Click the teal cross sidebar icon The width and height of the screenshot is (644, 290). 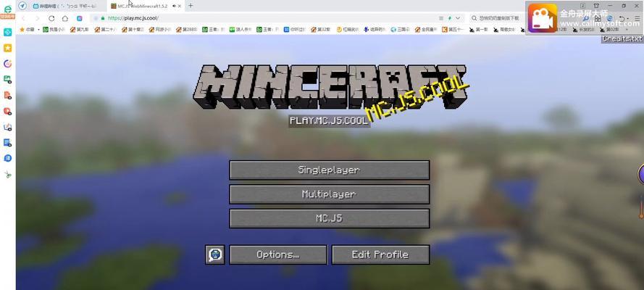point(7,32)
